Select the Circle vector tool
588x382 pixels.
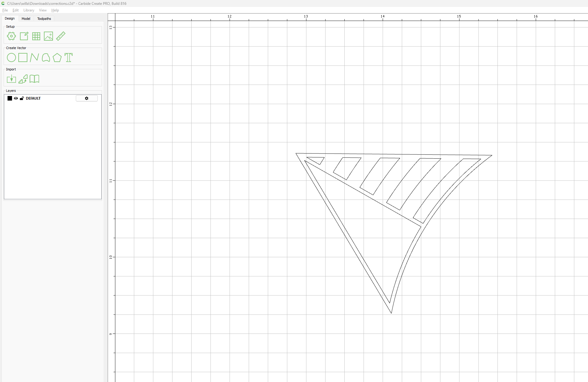(x=11, y=57)
